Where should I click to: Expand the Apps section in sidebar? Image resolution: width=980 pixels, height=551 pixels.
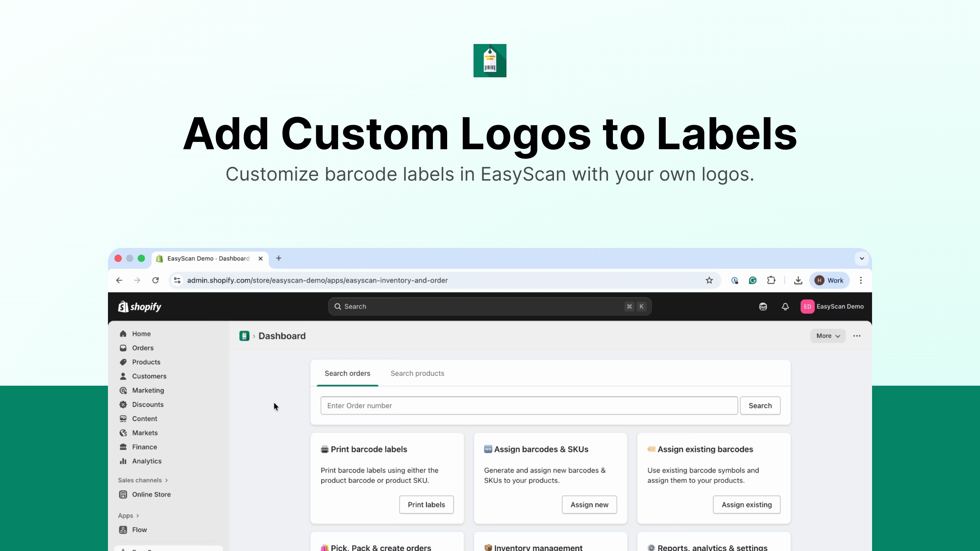tap(128, 516)
